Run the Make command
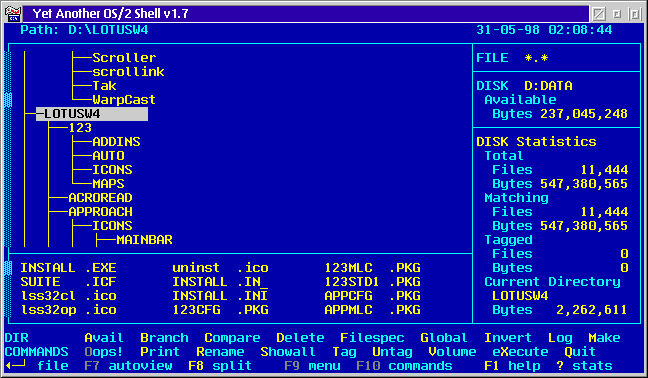Screen dimensions: 648x378 coord(604,338)
